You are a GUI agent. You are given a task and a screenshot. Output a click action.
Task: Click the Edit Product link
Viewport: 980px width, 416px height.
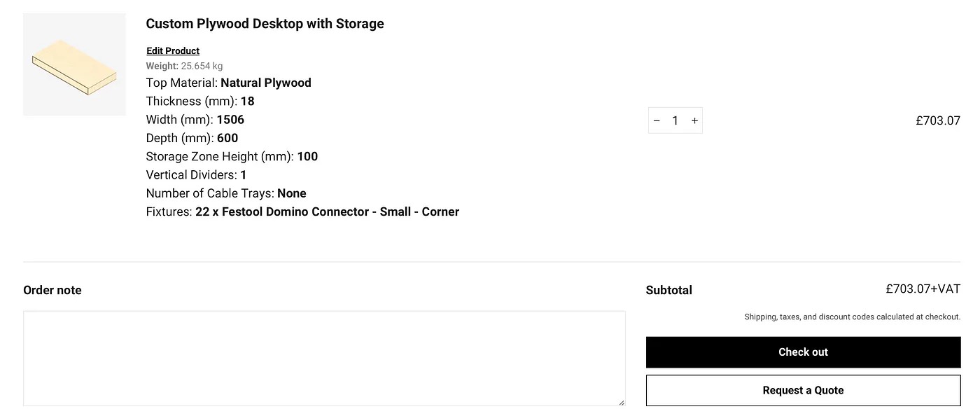click(173, 50)
